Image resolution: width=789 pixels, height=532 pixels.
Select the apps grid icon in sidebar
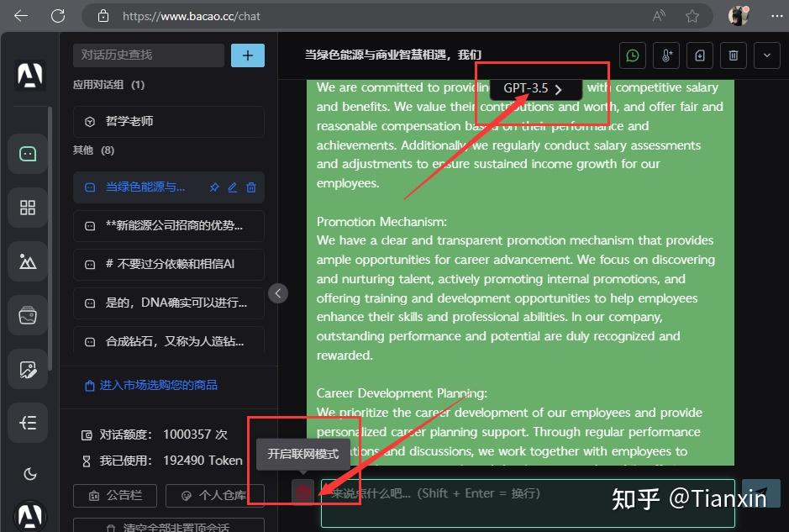28,208
